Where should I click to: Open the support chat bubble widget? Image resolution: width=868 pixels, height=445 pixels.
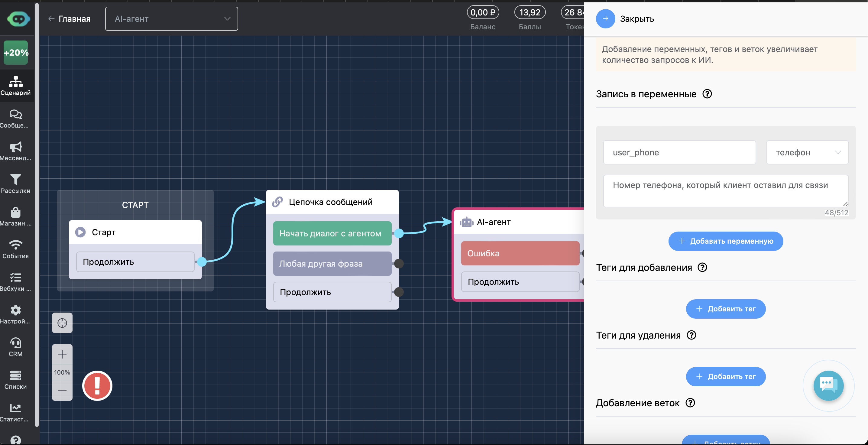click(829, 386)
